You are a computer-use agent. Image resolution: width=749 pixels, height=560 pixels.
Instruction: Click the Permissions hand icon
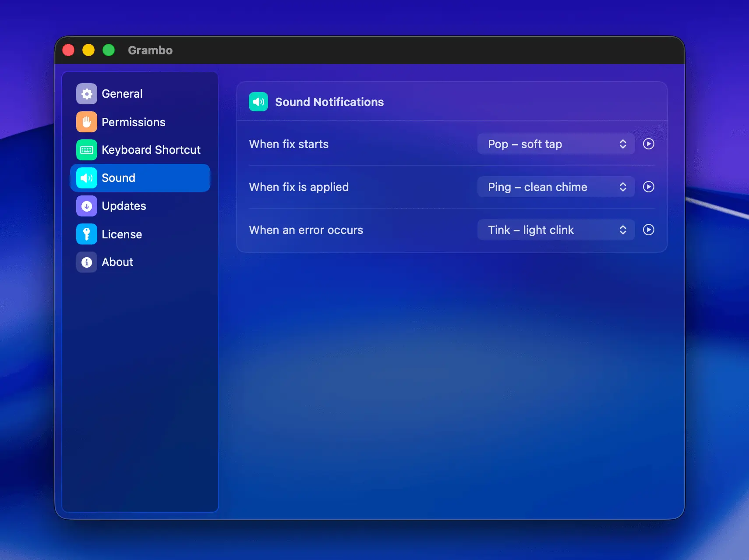click(x=87, y=122)
